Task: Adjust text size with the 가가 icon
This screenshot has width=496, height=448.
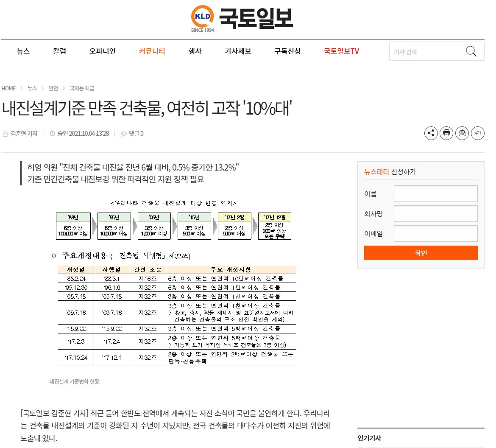Action: coord(477,133)
